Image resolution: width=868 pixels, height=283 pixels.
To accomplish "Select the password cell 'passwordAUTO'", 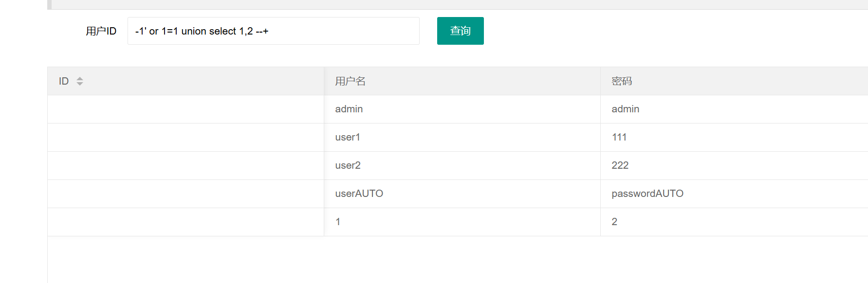I will (x=734, y=194).
